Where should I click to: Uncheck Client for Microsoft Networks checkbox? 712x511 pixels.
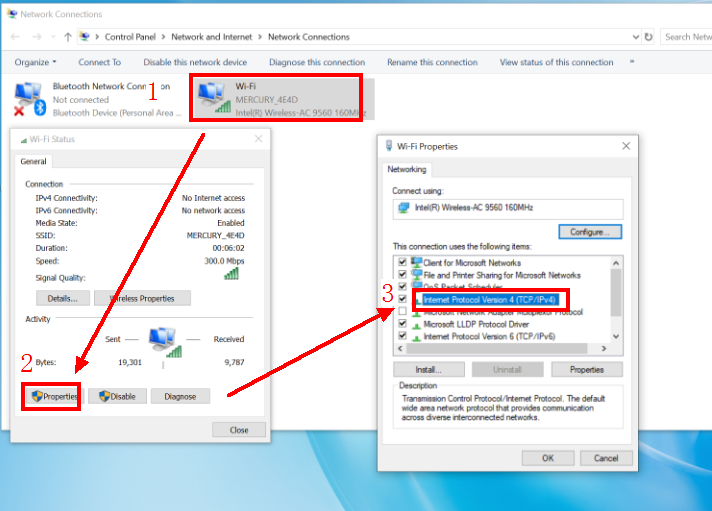[402, 262]
